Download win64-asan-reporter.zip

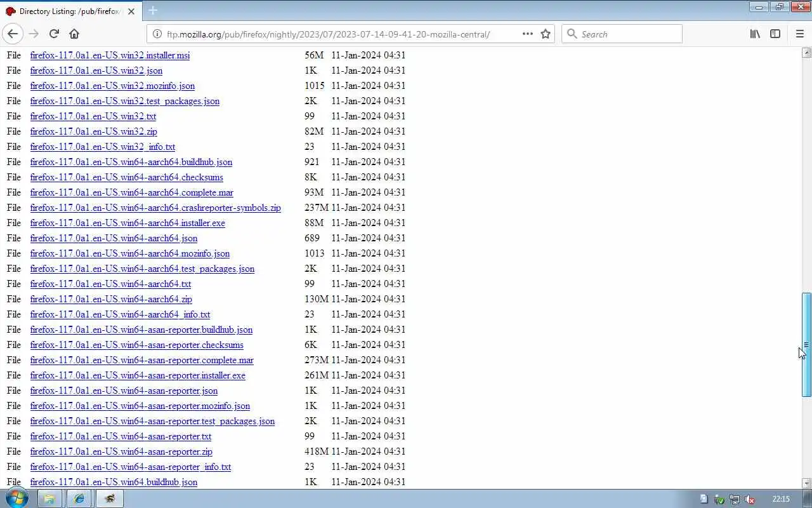121,451
